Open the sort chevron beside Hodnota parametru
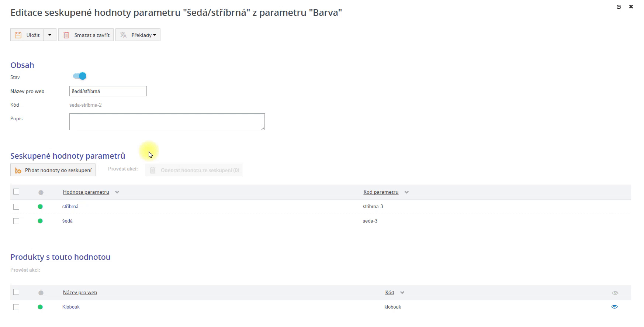Image resolution: width=644 pixels, height=327 pixels. [x=117, y=192]
